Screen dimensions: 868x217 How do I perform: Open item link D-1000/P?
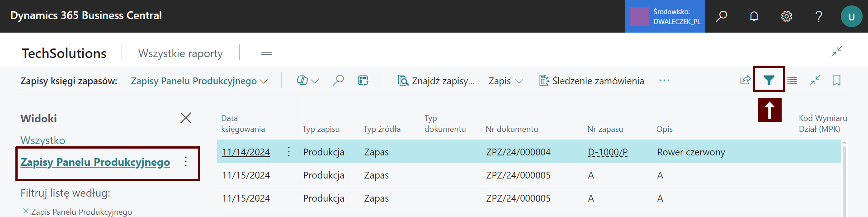608,152
